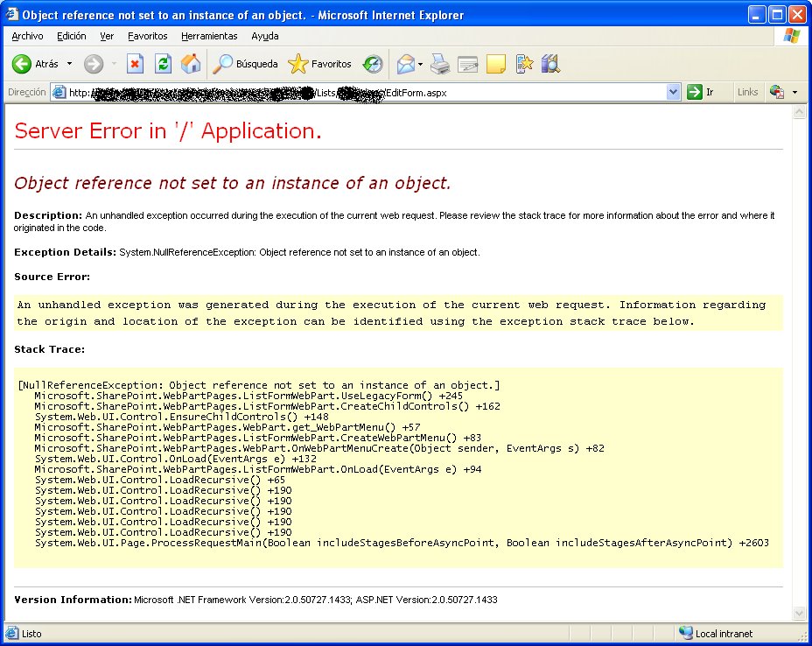
Task: Click the 'Server Error in '/' Application.' heading
Action: tap(168, 131)
